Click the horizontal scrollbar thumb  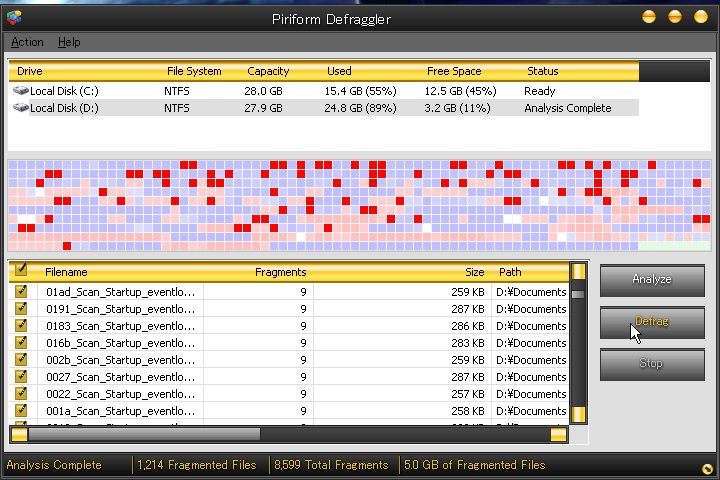[x=144, y=434]
